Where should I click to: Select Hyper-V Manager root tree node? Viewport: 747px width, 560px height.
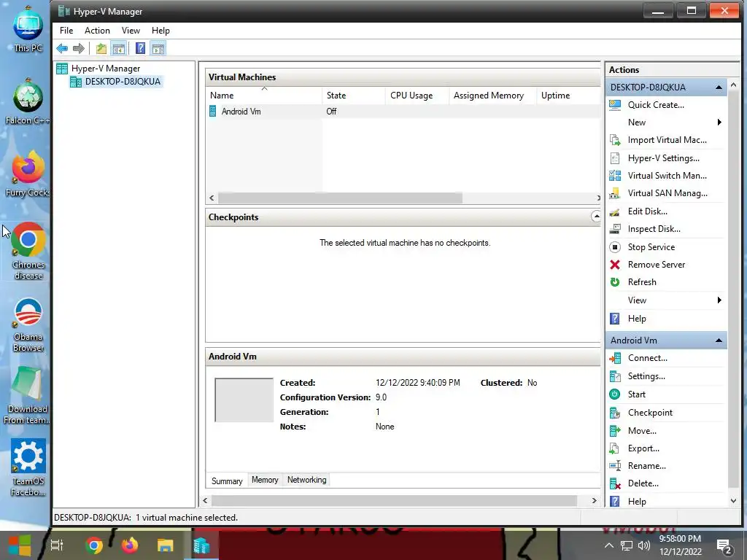pos(106,69)
